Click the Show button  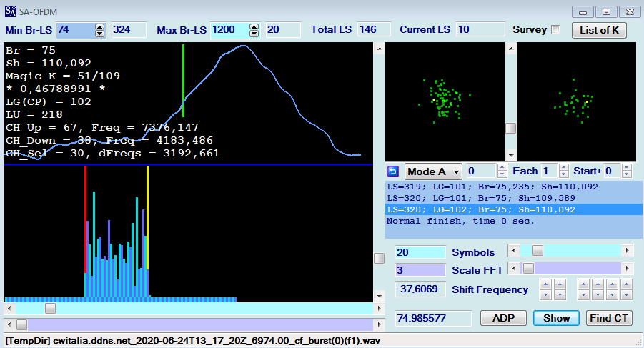pyautogui.click(x=557, y=318)
